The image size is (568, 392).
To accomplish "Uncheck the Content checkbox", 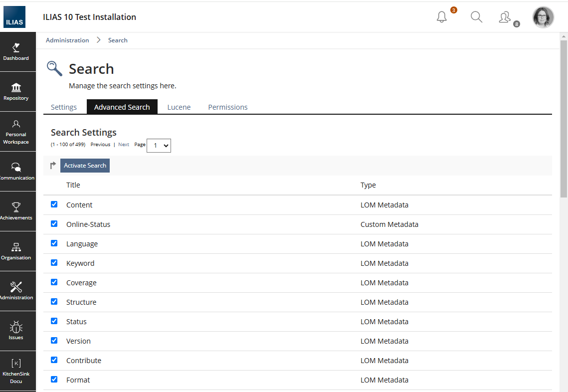I will pyautogui.click(x=54, y=204).
